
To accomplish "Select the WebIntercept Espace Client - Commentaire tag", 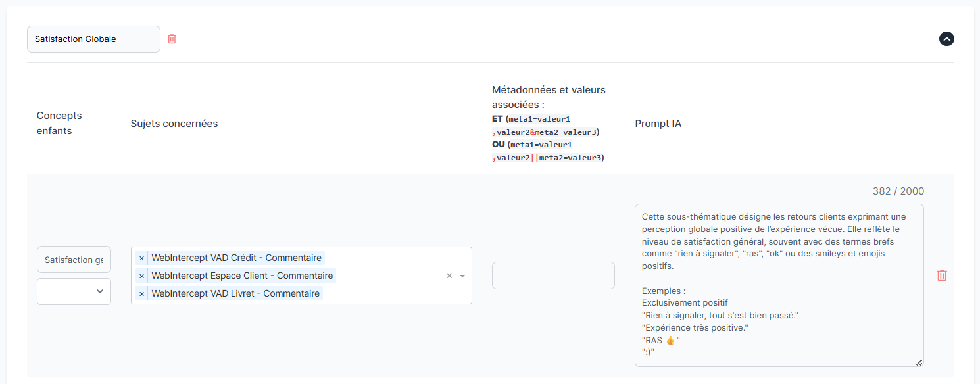I will pyautogui.click(x=241, y=276).
